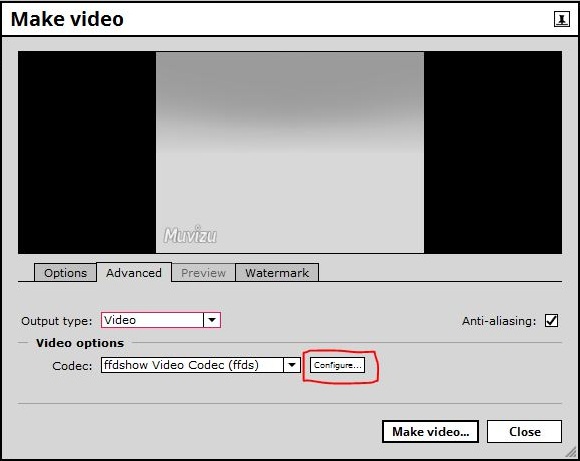Go to the Watermark tab

(x=277, y=273)
